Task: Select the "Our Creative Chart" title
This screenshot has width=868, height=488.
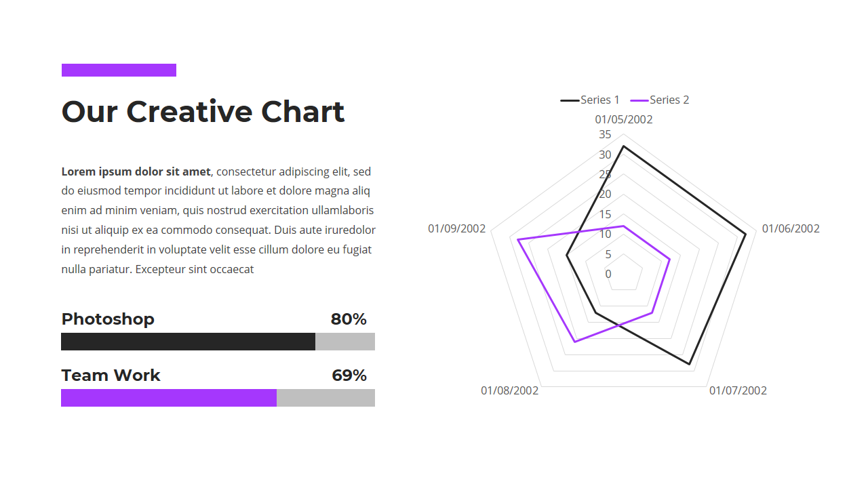Action: point(203,112)
